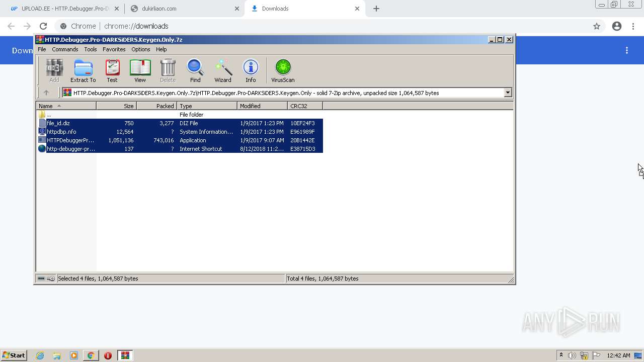Viewport: 644px width, 362px height.
Task: Run the Test archive tool
Action: coord(112,70)
